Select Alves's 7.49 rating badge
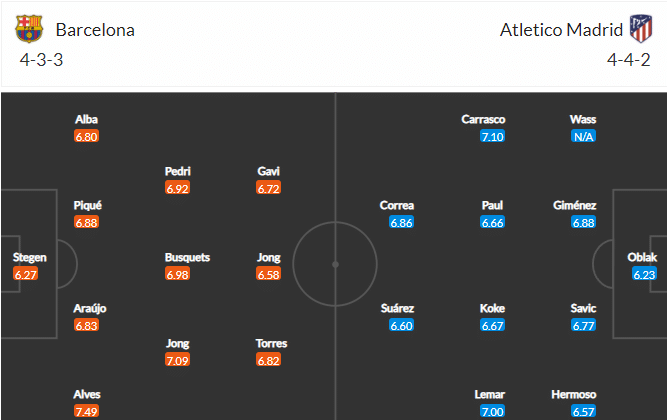This screenshot has height=420, width=667. tap(86, 411)
